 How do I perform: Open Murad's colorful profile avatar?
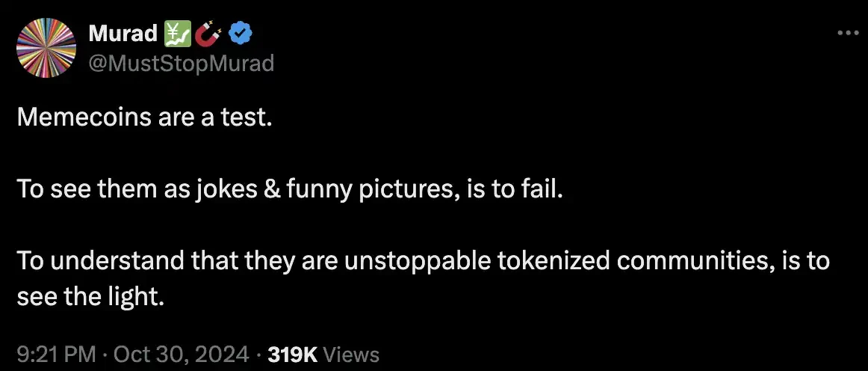click(46, 48)
